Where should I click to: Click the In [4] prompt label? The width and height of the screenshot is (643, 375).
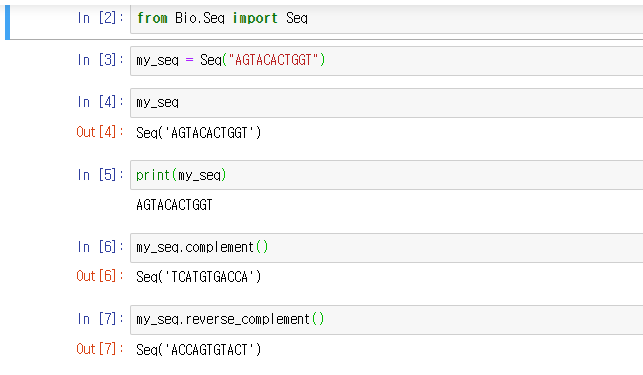pyautogui.click(x=100, y=102)
